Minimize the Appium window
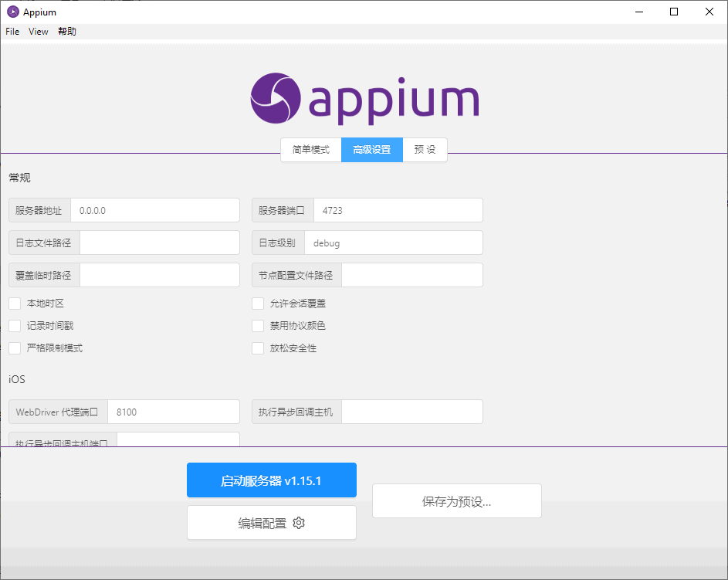The image size is (728, 580). click(x=639, y=12)
